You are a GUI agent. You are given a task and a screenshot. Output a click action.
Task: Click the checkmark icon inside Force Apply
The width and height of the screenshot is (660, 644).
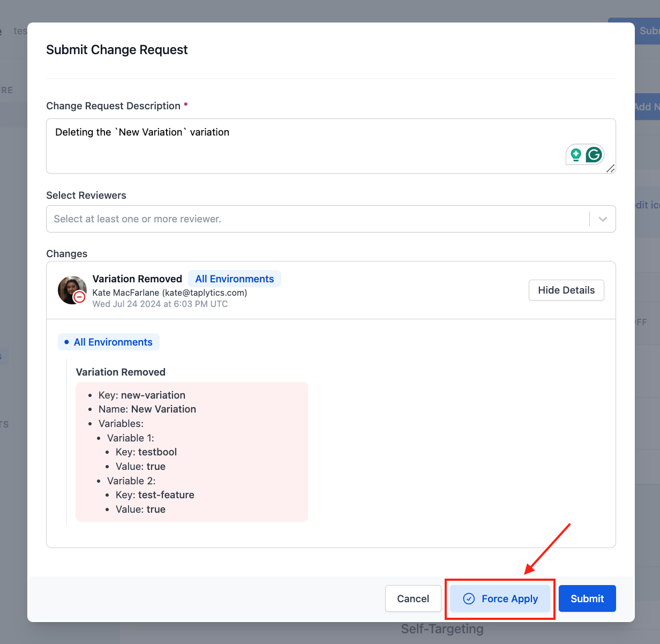click(x=469, y=598)
